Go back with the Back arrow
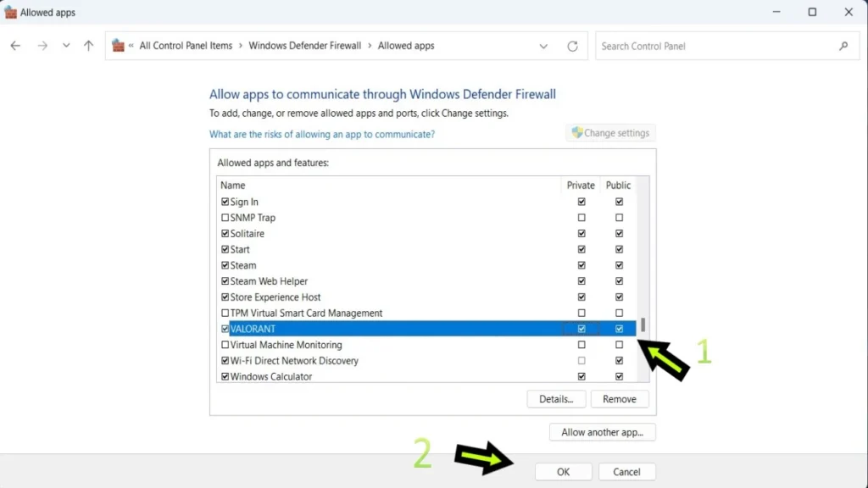The height and width of the screenshot is (488, 868). click(15, 46)
